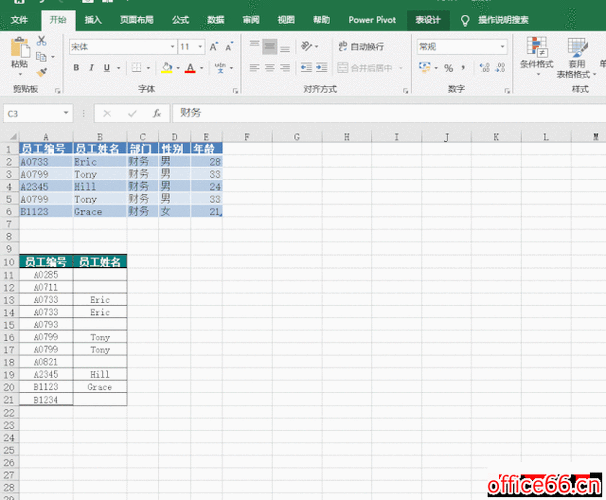Click the Select All corner triangle
Image resolution: width=606 pixels, height=500 pixels.
(x=13, y=136)
